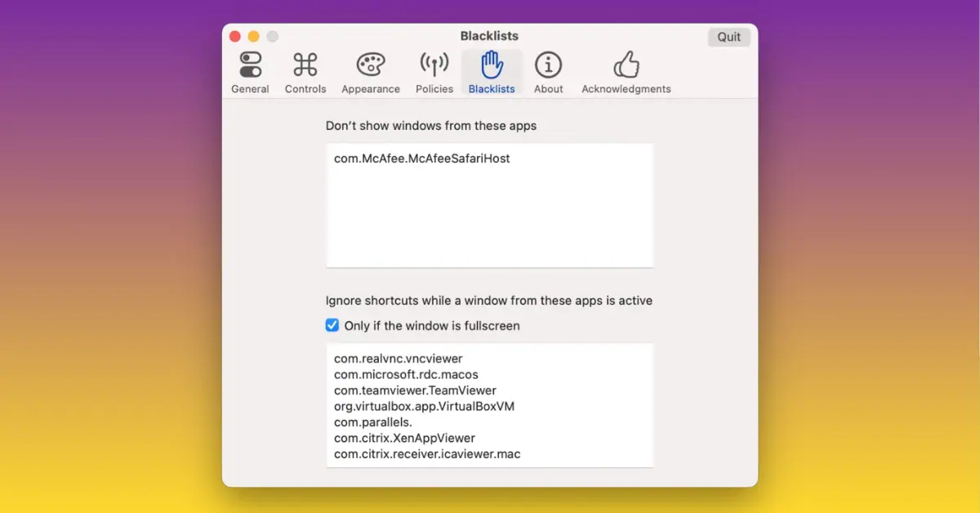Viewport: 980px width, 513px height.
Task: Select the Blacklists hand icon
Action: click(x=491, y=64)
